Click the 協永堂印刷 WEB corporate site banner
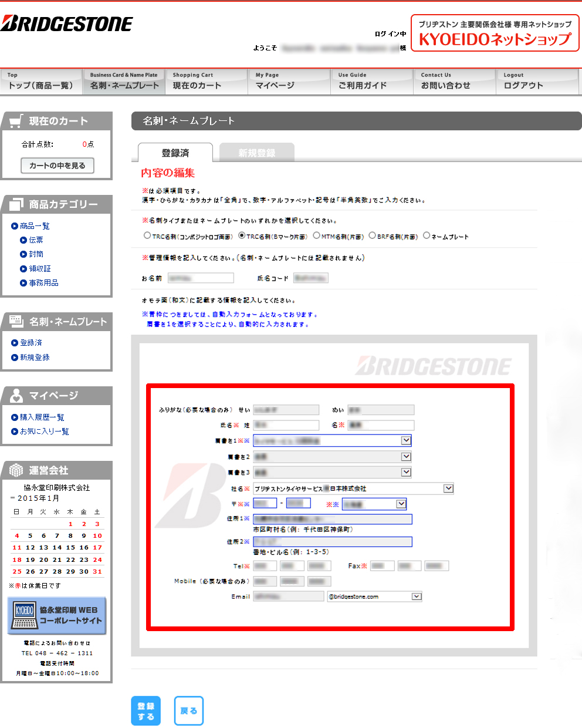The height and width of the screenshot is (728, 582). (57, 615)
